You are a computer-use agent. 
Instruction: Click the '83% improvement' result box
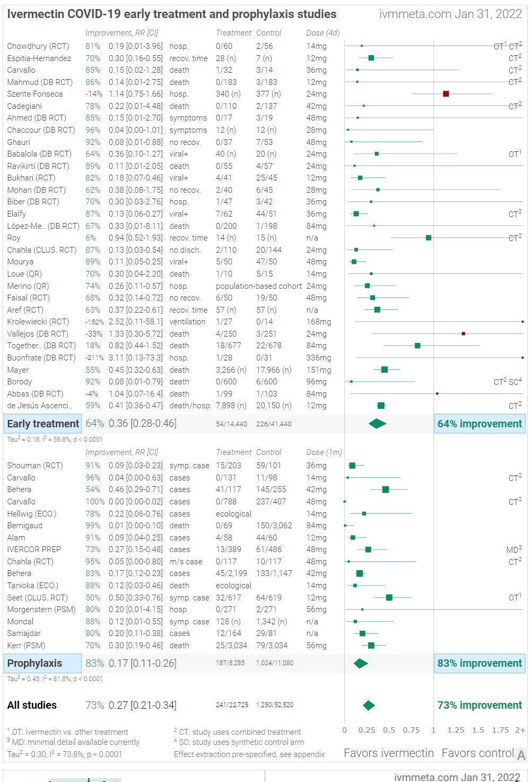click(x=479, y=663)
